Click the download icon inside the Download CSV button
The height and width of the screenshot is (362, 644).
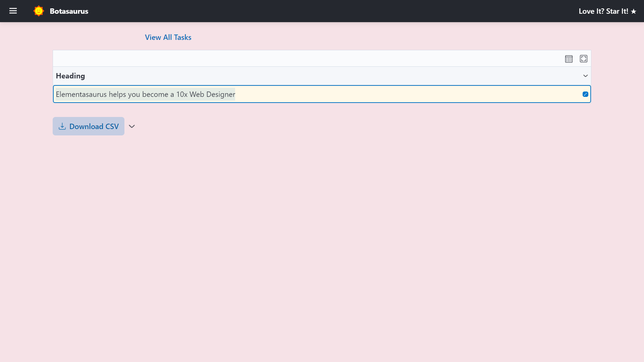click(62, 126)
